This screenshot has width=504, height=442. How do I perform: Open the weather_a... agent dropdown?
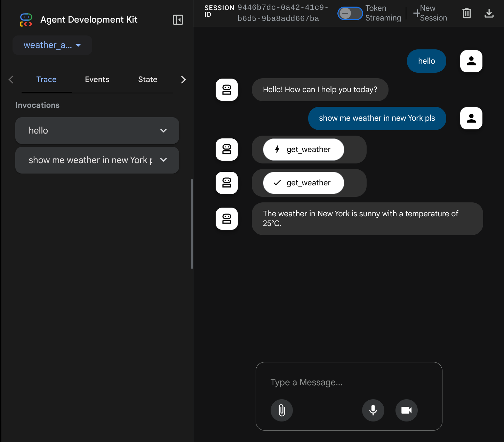52,45
